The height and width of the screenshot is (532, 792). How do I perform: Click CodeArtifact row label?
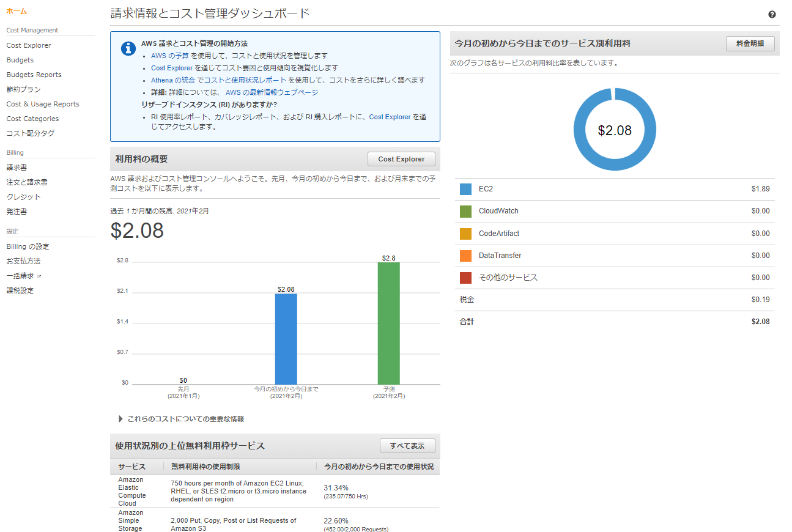tap(499, 234)
